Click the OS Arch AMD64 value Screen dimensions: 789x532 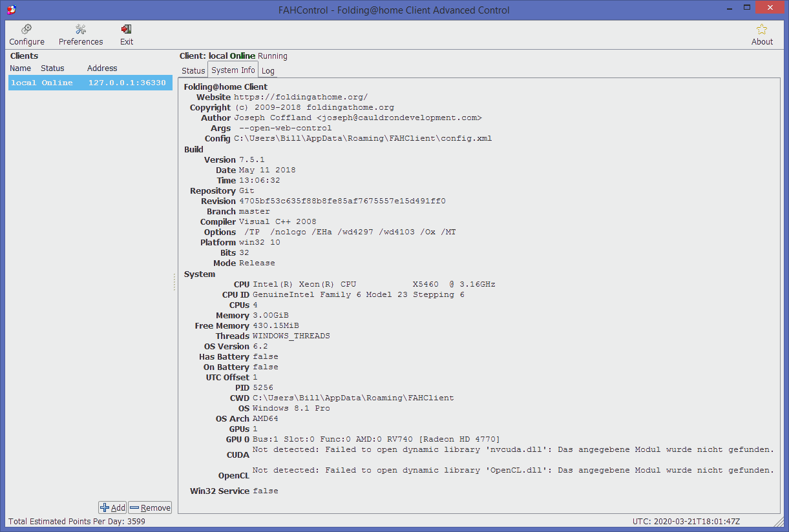pyautogui.click(x=266, y=418)
